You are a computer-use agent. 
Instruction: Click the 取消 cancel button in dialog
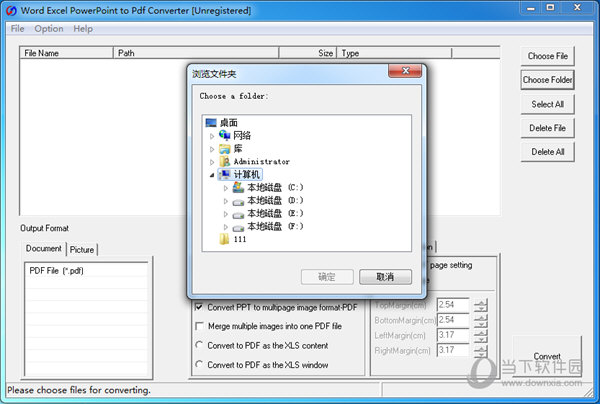tap(385, 277)
